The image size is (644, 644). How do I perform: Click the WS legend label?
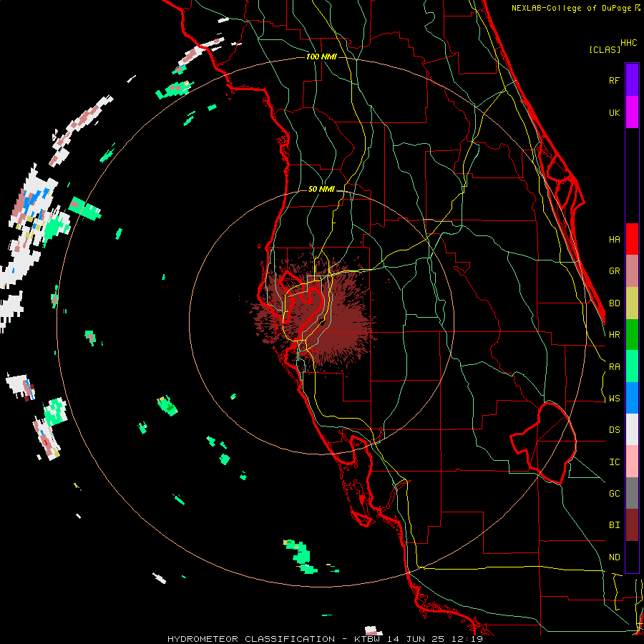point(614,399)
